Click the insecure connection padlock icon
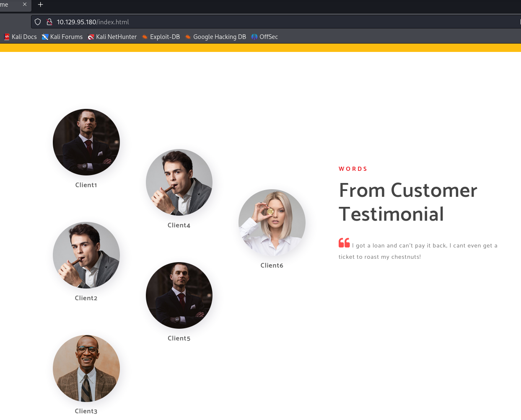The height and width of the screenshot is (420, 521). (x=49, y=22)
